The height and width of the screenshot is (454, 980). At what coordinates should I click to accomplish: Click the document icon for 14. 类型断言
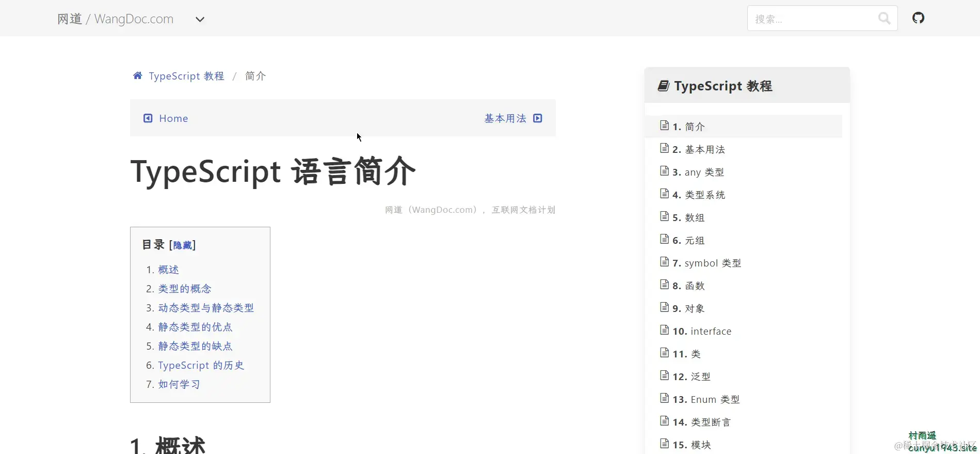tap(665, 421)
